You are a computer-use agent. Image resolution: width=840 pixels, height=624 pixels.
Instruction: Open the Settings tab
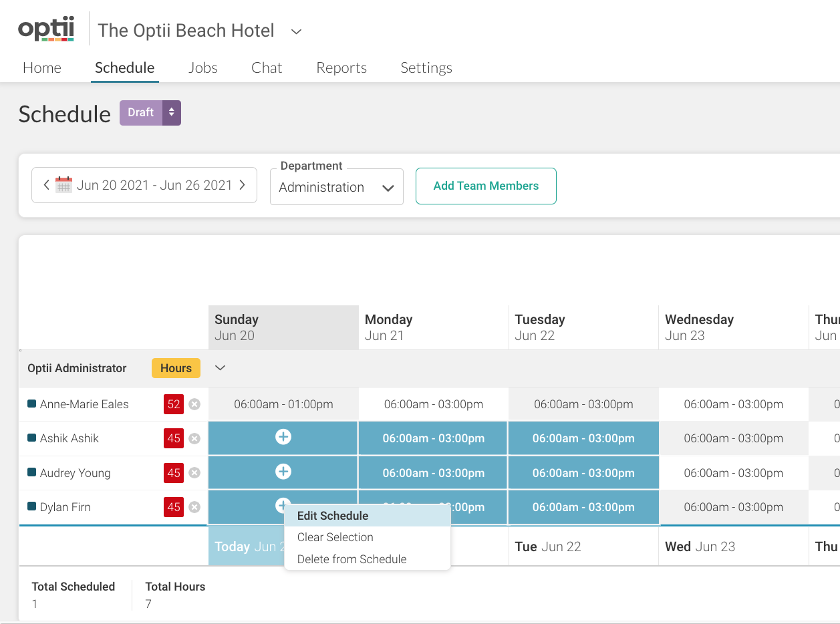tap(426, 67)
